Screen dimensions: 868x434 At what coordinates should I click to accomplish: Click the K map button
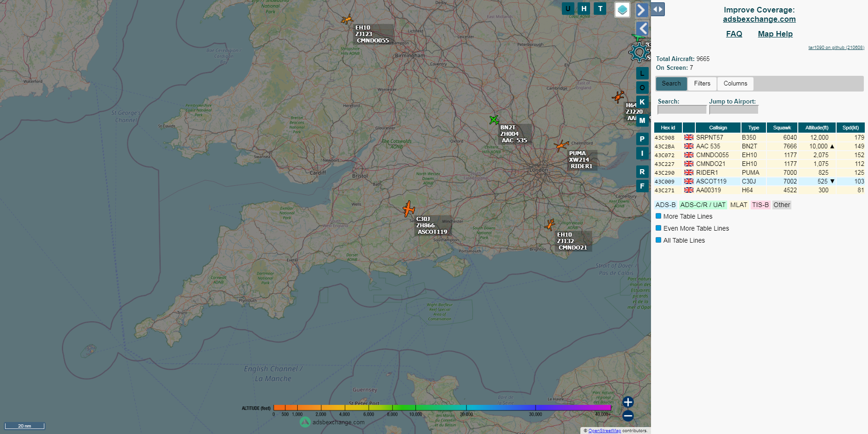[x=642, y=102]
